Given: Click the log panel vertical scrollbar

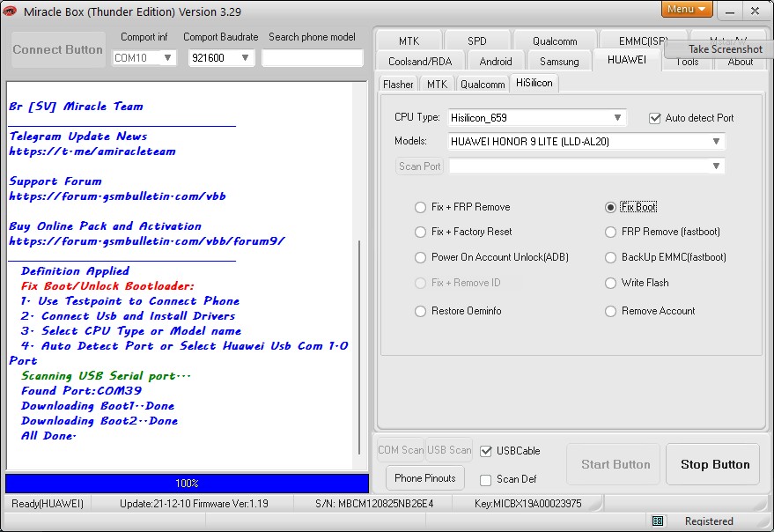Looking at the screenshot, I should pos(359,346).
